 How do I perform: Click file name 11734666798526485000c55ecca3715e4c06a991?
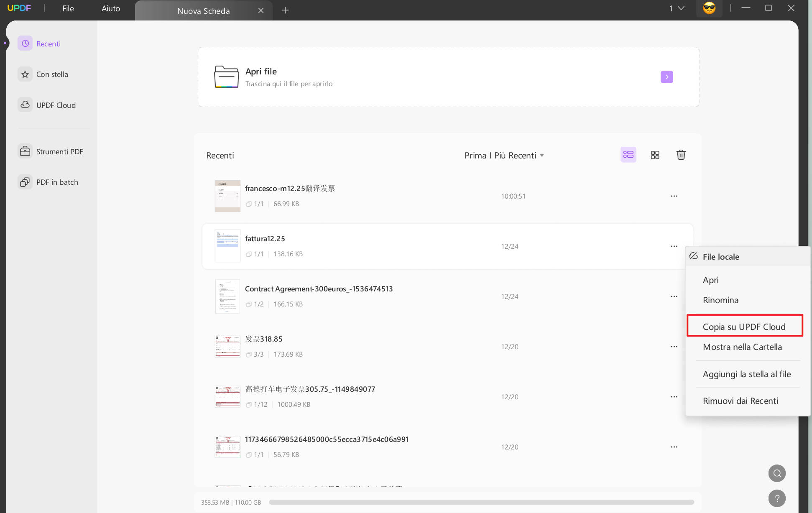tap(327, 439)
